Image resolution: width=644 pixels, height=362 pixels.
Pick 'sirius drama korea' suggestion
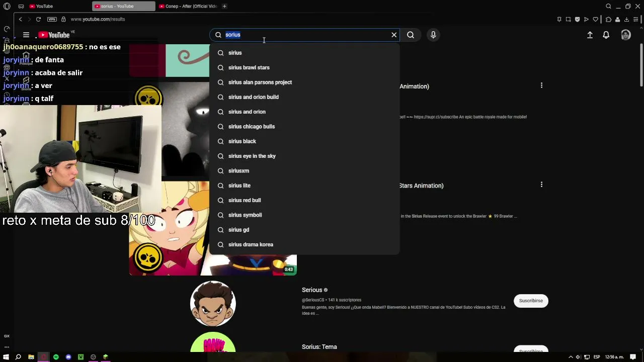point(304,244)
